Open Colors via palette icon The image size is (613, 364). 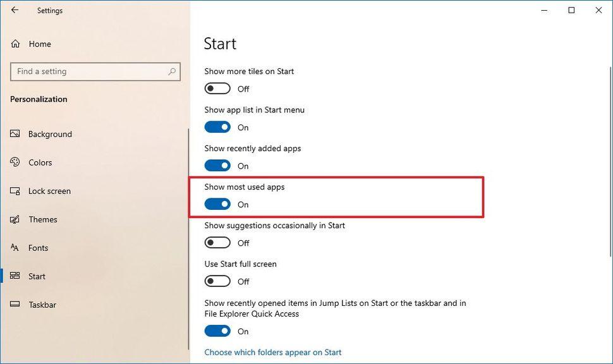pyautogui.click(x=15, y=162)
